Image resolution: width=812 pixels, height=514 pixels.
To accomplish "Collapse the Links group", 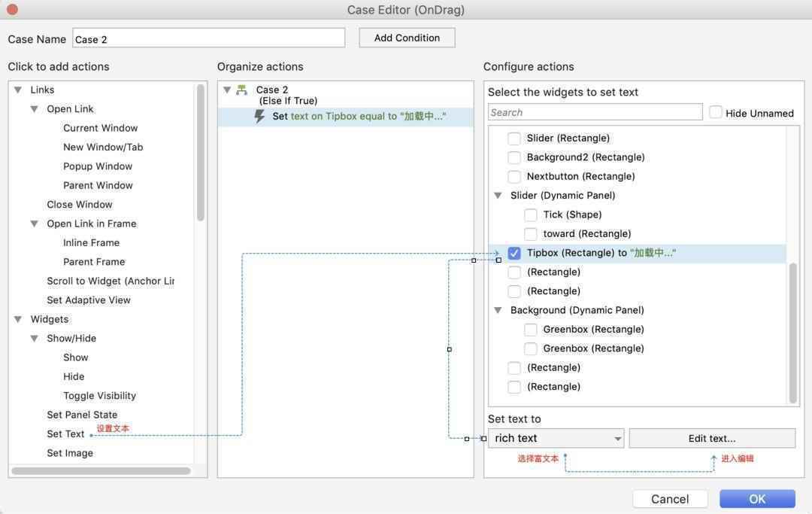I will 18,90.
